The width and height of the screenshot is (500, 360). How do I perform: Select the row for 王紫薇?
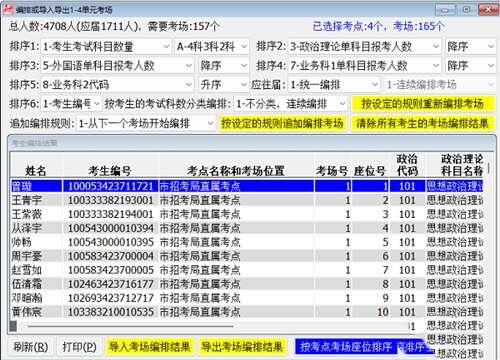(x=247, y=214)
